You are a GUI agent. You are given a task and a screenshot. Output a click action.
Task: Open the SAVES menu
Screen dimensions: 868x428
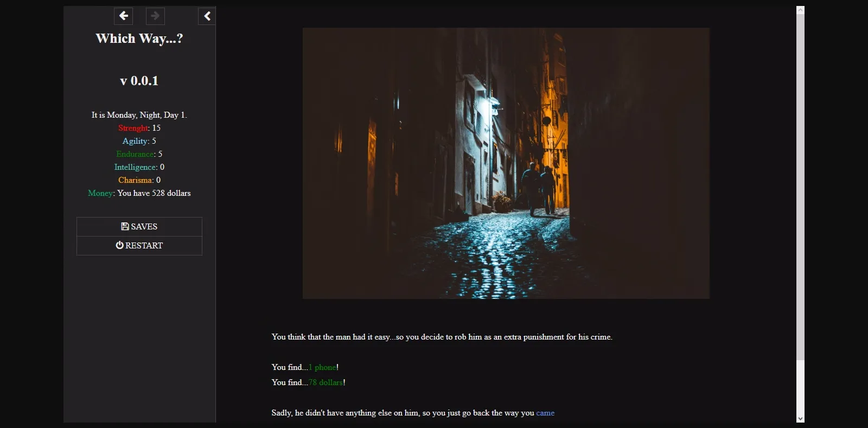coord(139,227)
